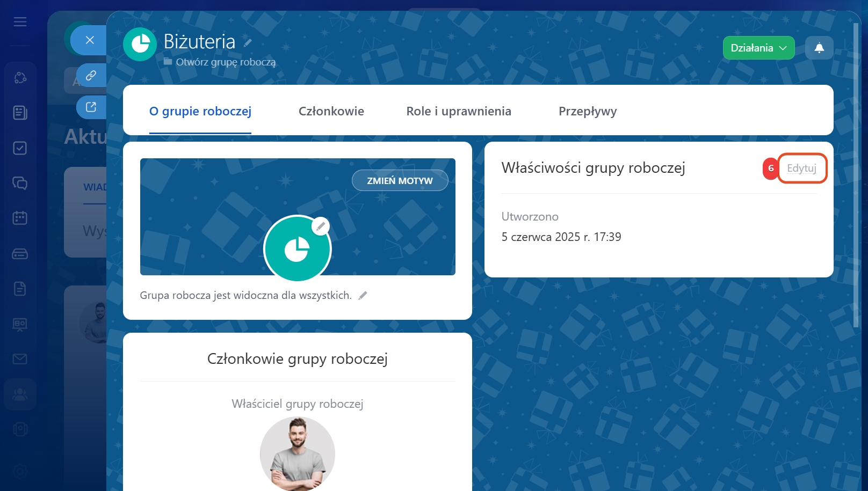Open the Role i uprawnienia tab
868x491 pixels.
tap(459, 111)
